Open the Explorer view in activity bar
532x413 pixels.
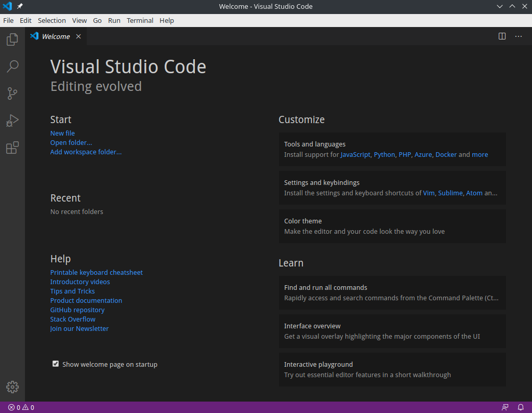(x=12, y=39)
